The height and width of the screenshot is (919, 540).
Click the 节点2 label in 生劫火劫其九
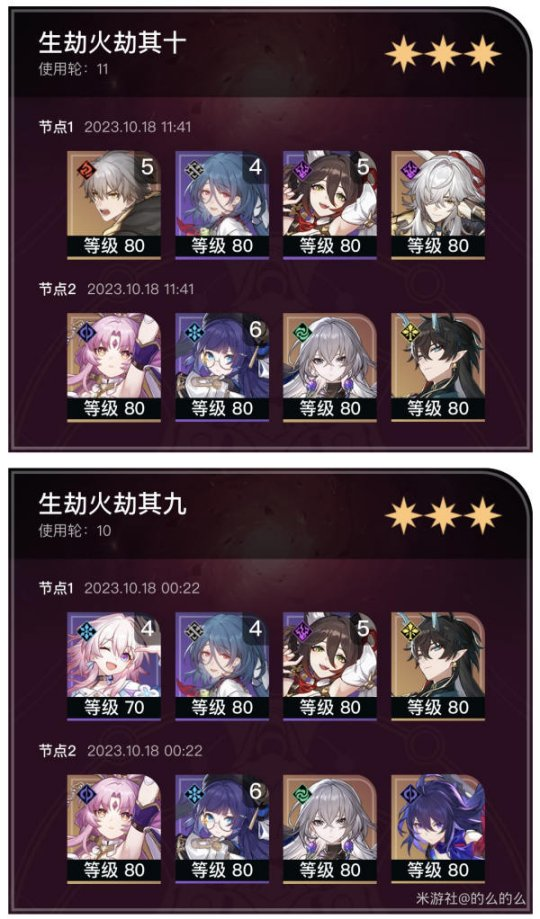click(57, 750)
